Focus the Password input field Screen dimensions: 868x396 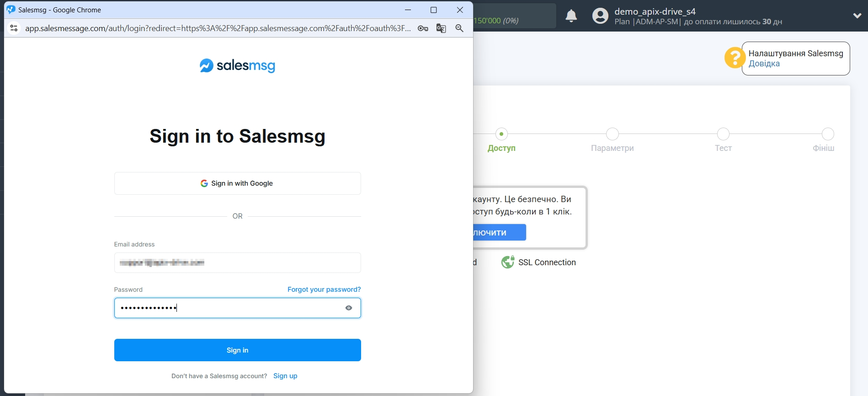(x=238, y=308)
